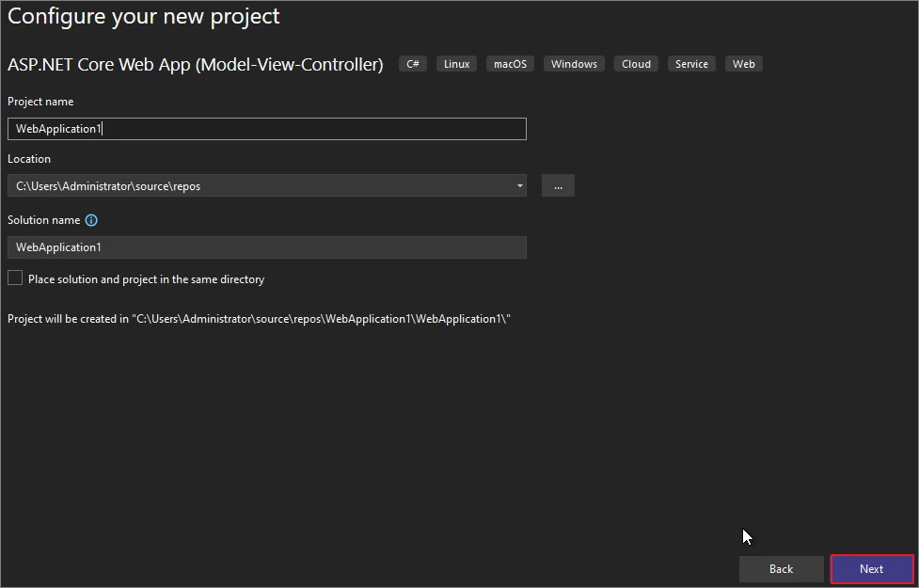The image size is (919, 588).
Task: Open the Location dropdown arrow
Action: (x=519, y=186)
